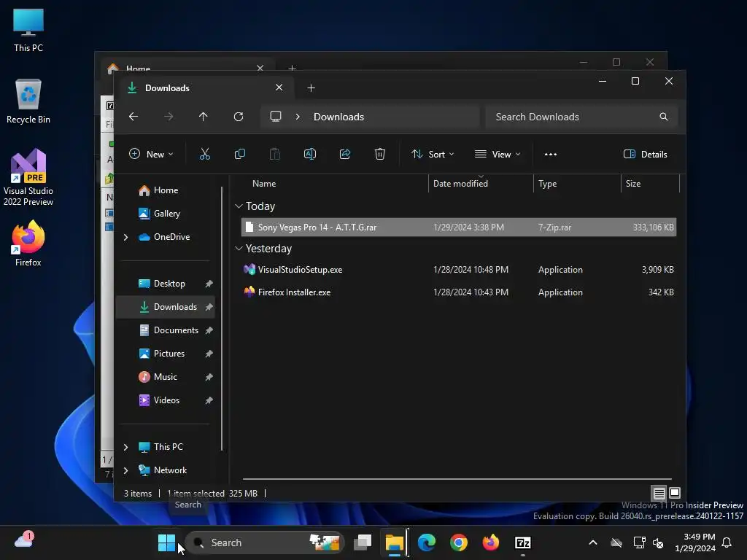Expand Network in navigation pane
Viewport: 747px width, 560px height.
(x=125, y=470)
